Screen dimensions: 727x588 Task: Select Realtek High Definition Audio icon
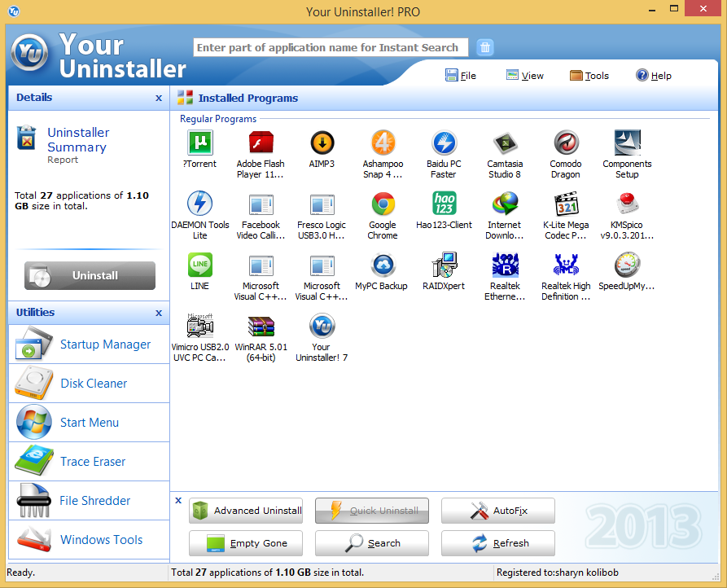(566, 265)
